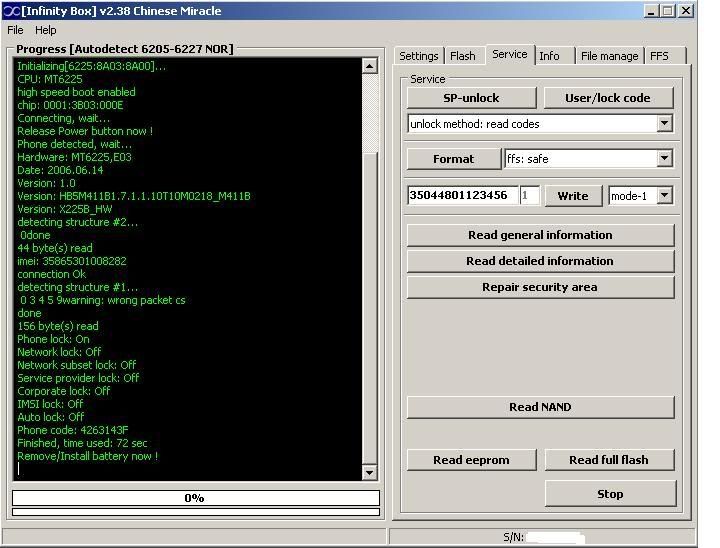
Task: Open the Help menu
Action: pos(45,30)
